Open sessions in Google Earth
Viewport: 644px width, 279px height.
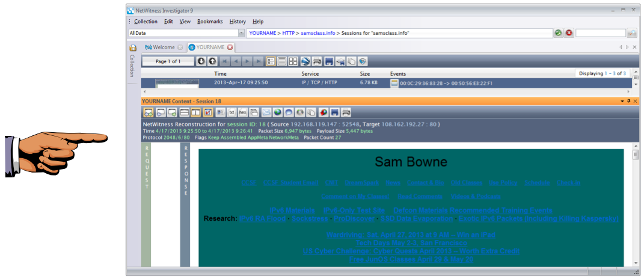[305, 61]
